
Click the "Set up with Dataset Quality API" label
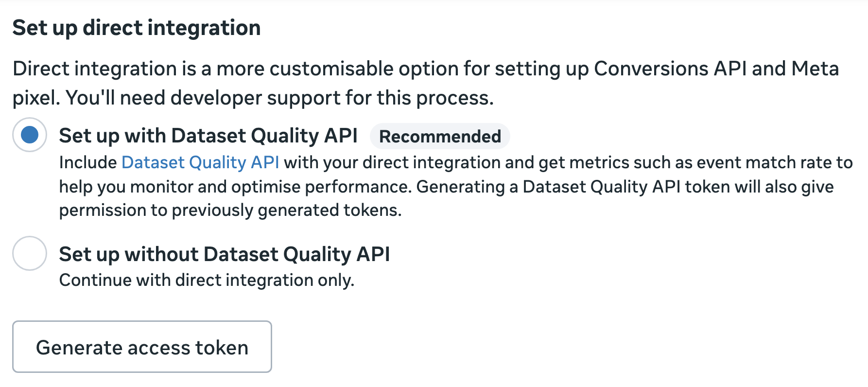(x=208, y=136)
